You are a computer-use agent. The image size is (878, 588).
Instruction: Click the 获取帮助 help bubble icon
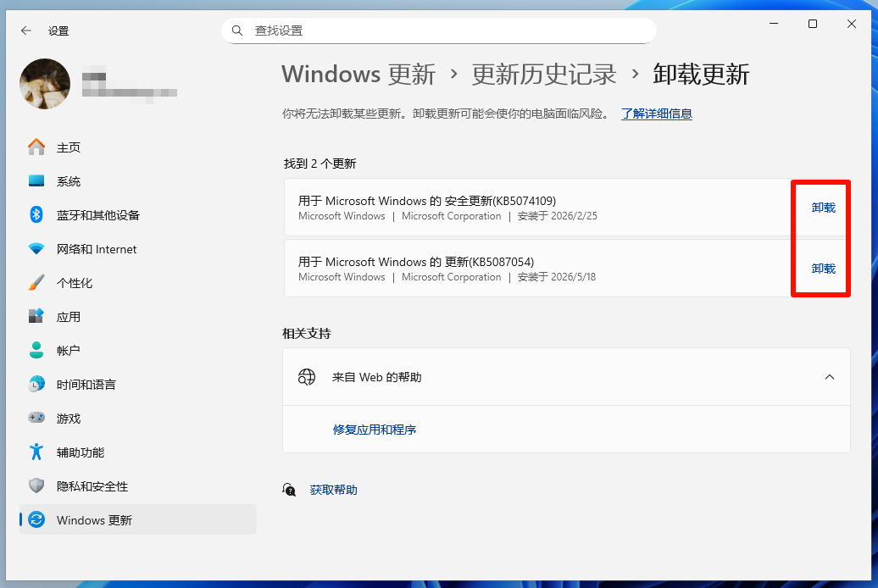289,490
